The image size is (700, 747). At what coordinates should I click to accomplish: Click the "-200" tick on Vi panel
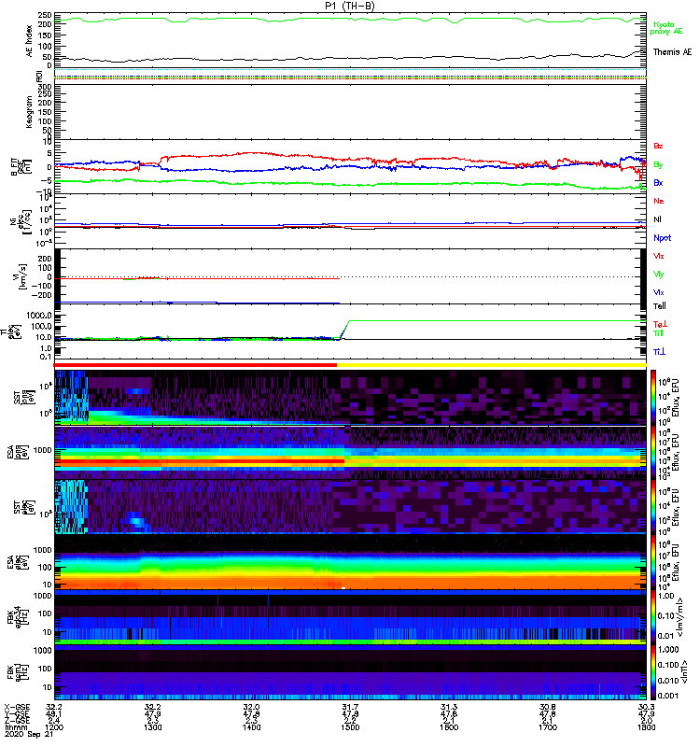coord(42,295)
